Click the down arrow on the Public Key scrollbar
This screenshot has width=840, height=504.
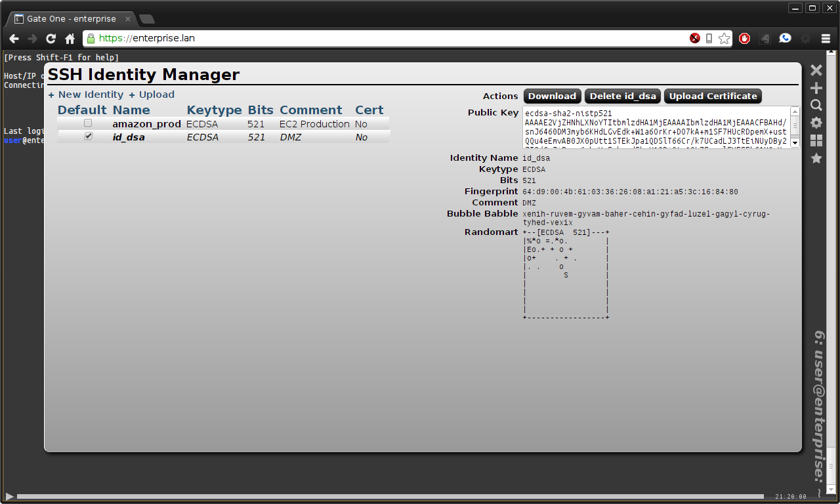[x=794, y=143]
